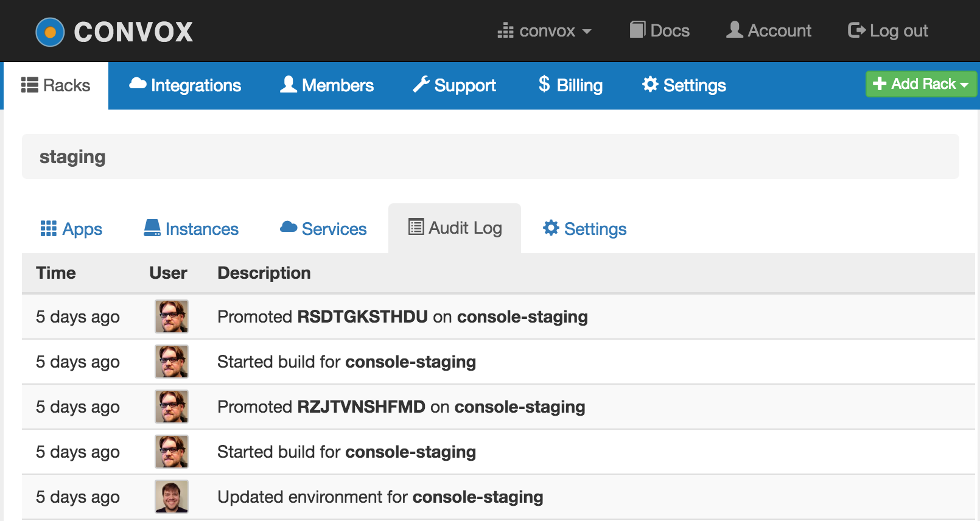Viewport: 980px width, 521px height.
Task: Click the plus icon on Add Rack
Action: (x=880, y=83)
